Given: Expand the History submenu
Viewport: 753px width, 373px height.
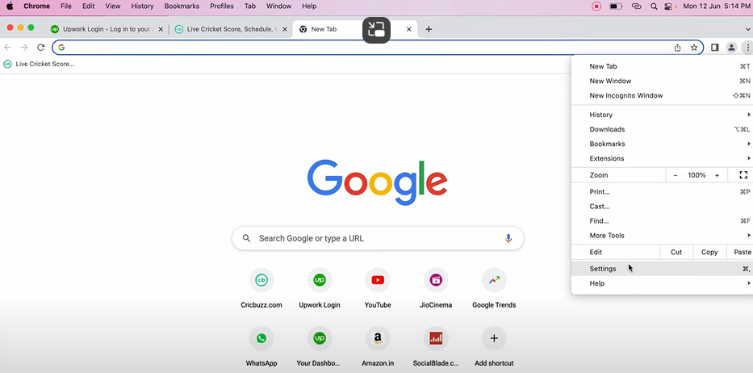Looking at the screenshot, I should pos(662,115).
